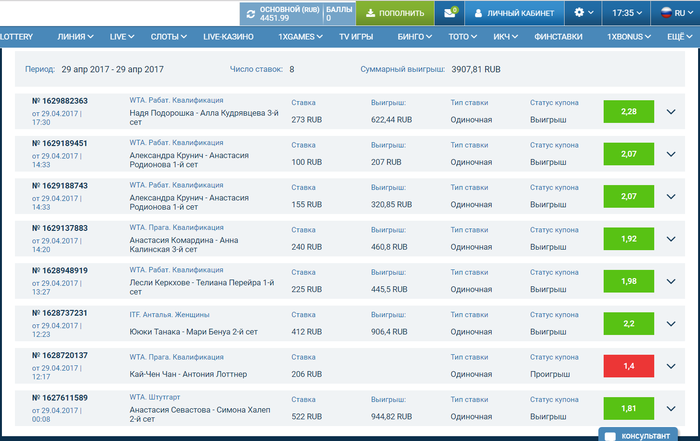Open WTA. Прага link for Комардина match
Image resolution: width=700 pixels, height=441 pixels.
[176, 228]
